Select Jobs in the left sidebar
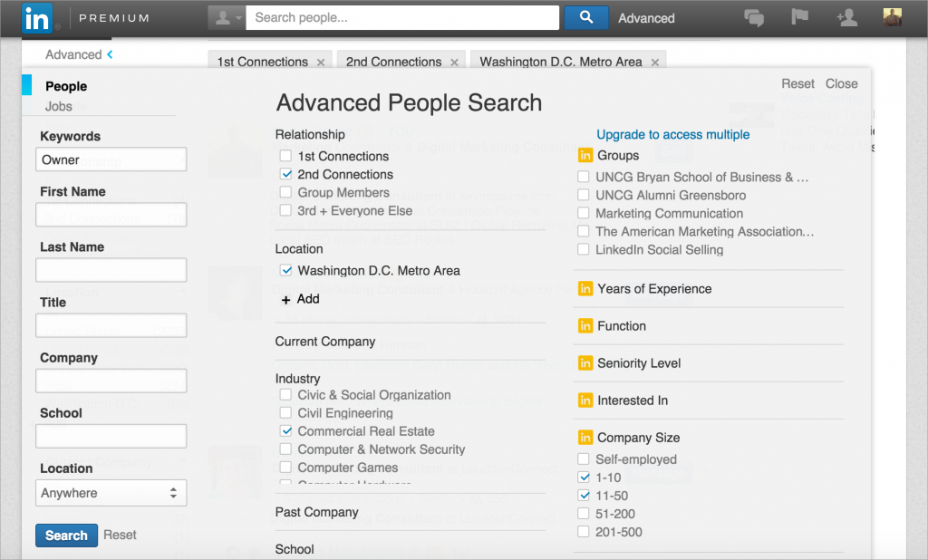Viewport: 928px width, 560px height. coord(59,106)
